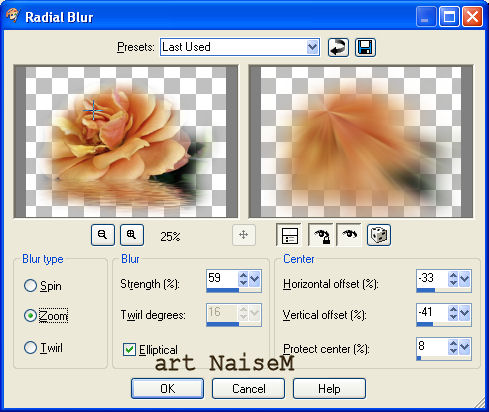Screen dimensions: 489x412
Task: Open the Presets dropdown list
Action: [312, 47]
